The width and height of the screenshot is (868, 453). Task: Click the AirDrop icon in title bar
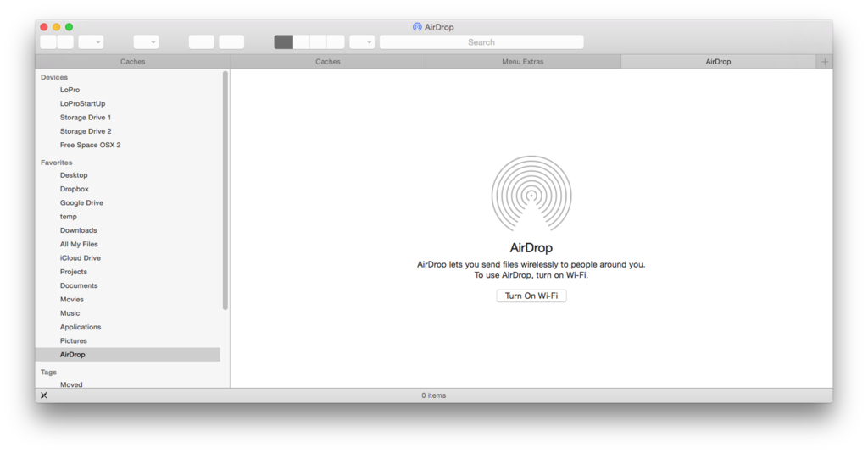(x=417, y=27)
